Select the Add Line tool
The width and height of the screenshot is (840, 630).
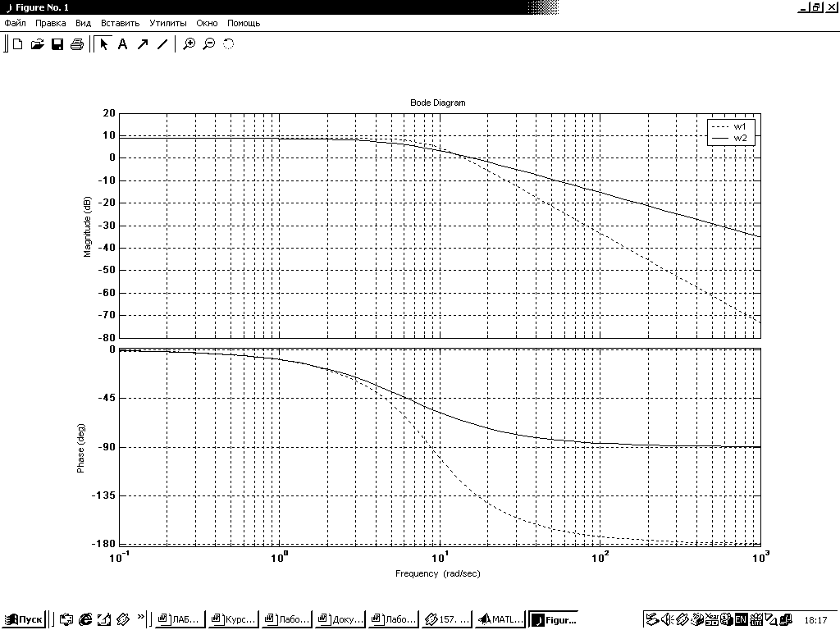coord(162,44)
